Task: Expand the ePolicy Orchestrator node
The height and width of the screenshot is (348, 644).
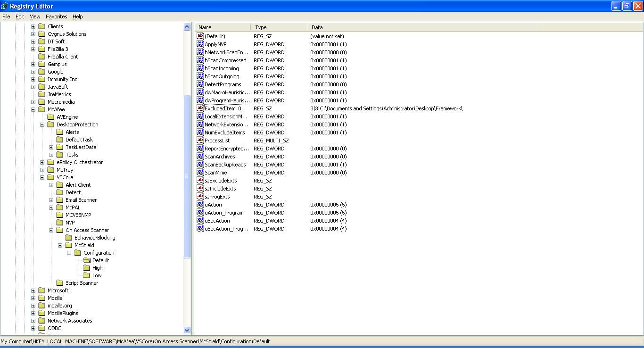Action: [42, 162]
